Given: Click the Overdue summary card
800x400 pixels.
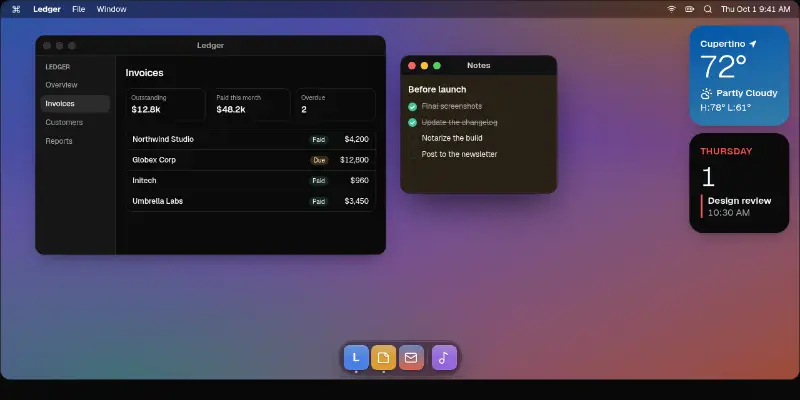Looking at the screenshot, I should 335,105.
